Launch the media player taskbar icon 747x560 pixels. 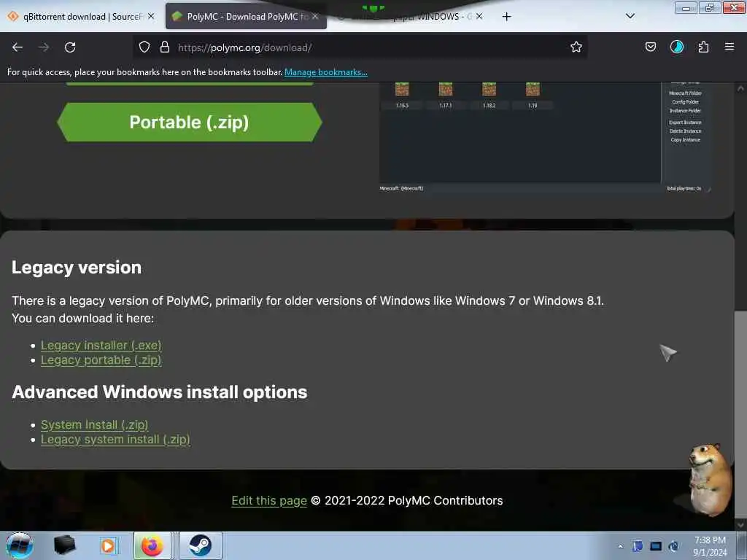click(108, 545)
